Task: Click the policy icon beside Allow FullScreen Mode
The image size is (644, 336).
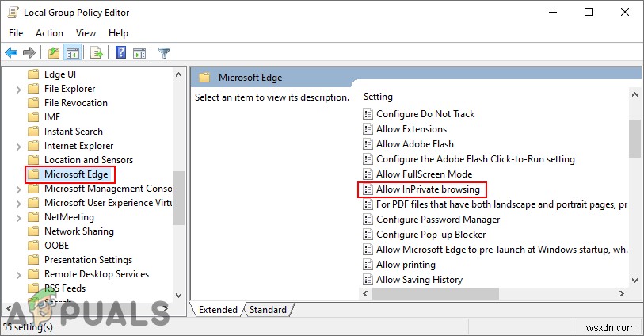Action: pos(368,174)
